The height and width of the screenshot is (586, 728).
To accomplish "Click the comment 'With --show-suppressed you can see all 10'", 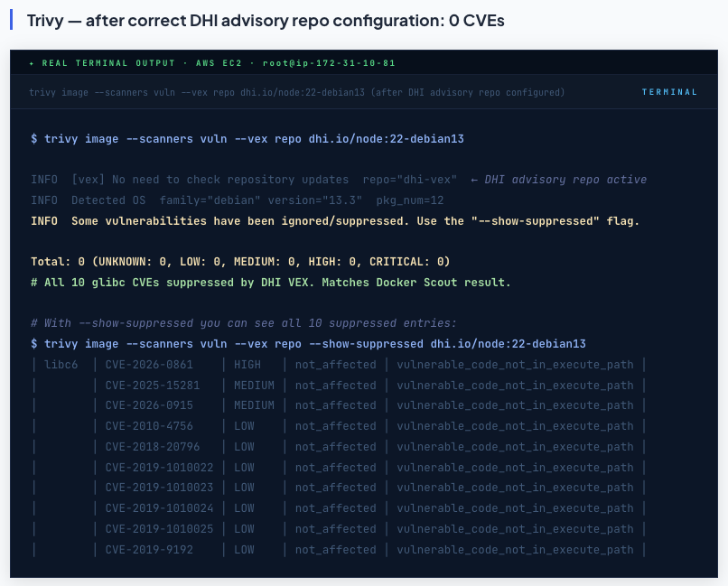I will tap(244, 323).
